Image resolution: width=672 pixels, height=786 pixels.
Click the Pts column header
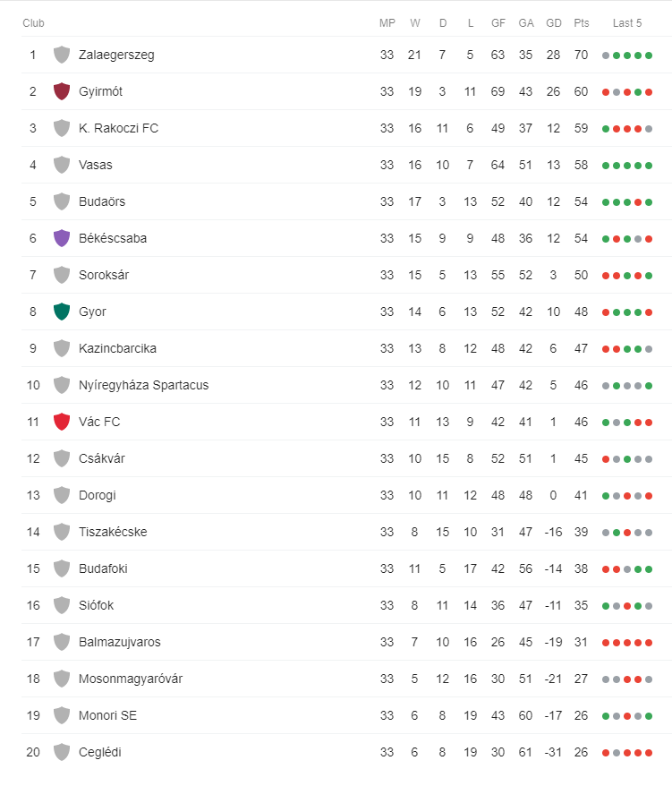click(582, 23)
